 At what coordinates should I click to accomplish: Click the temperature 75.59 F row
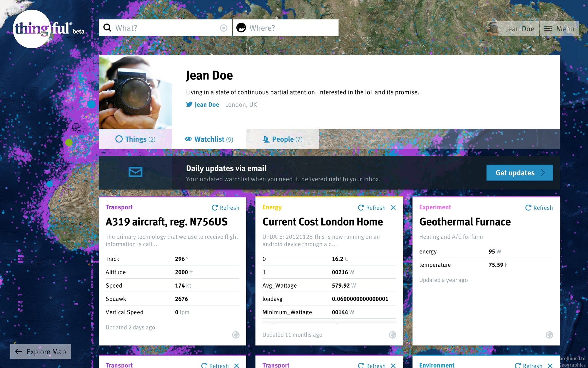pos(486,265)
